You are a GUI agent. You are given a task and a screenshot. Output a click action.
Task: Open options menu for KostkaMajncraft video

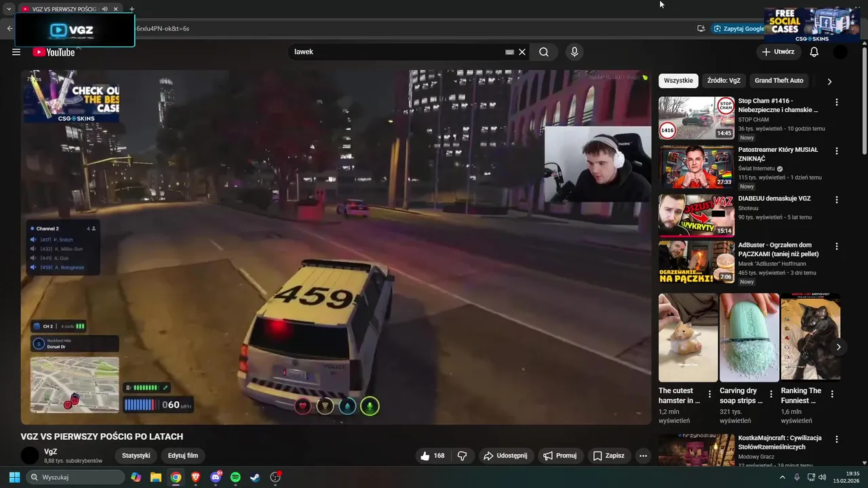coord(836,440)
